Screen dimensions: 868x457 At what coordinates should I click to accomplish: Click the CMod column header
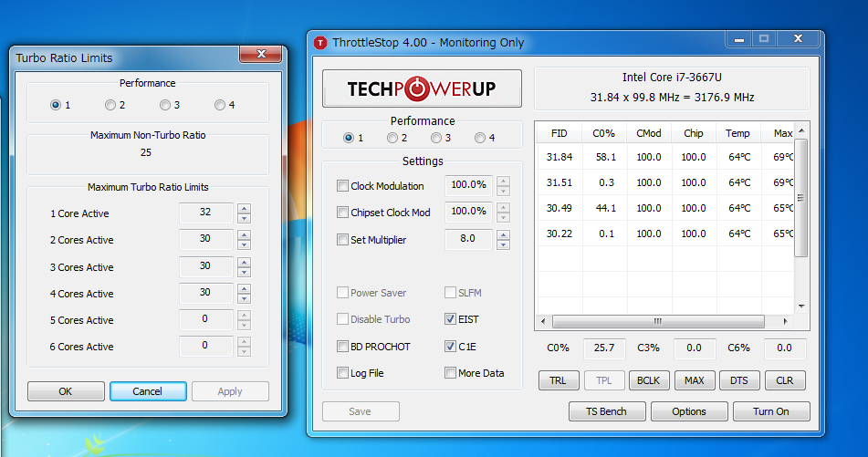pyautogui.click(x=649, y=133)
